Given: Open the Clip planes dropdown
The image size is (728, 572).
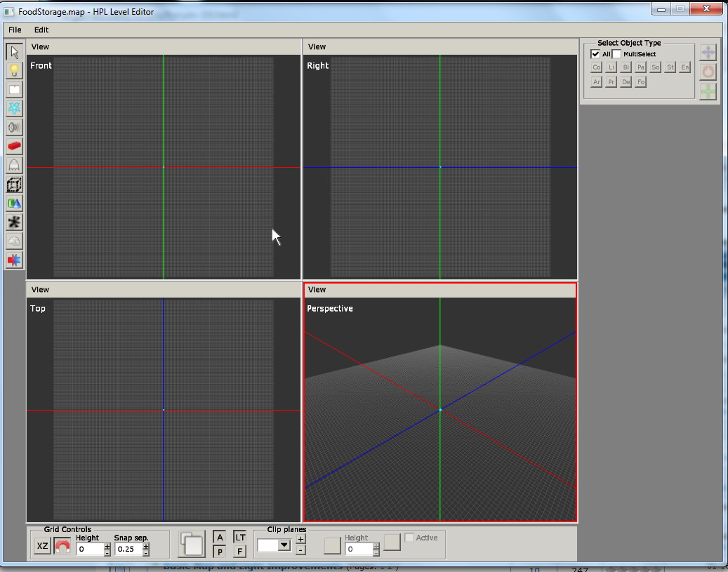Looking at the screenshot, I should point(284,545).
